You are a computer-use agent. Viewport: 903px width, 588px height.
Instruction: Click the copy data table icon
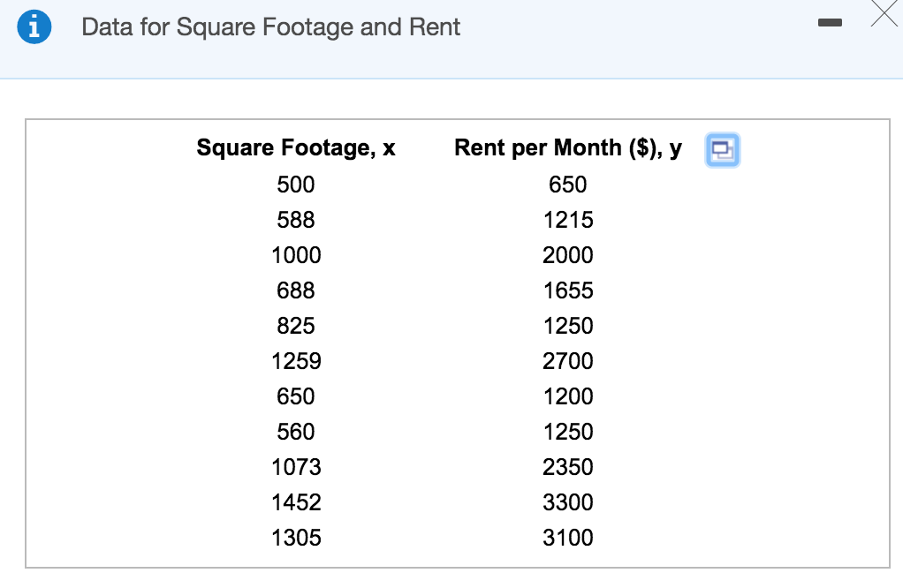click(721, 151)
